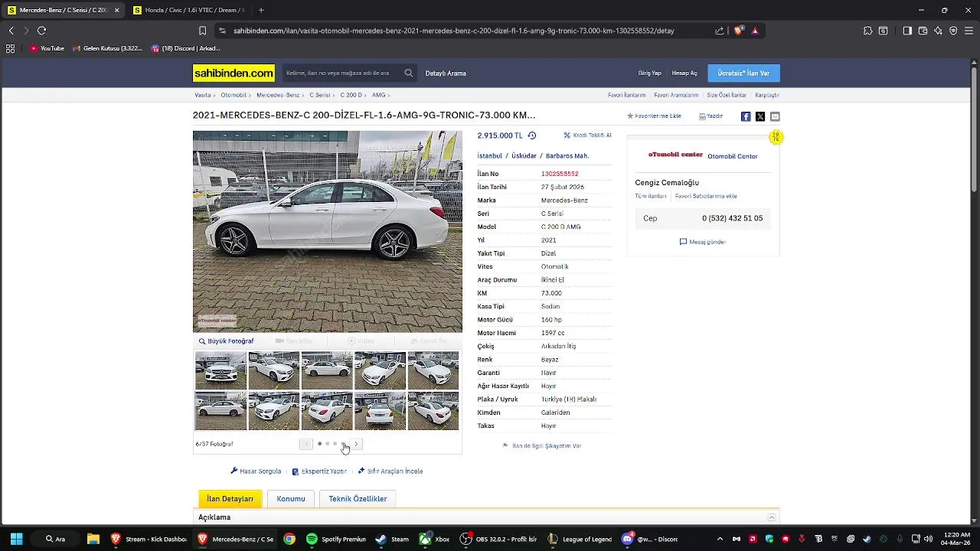The image size is (980, 551).
Task: Open Xbox app from taskbar
Action: [434, 539]
